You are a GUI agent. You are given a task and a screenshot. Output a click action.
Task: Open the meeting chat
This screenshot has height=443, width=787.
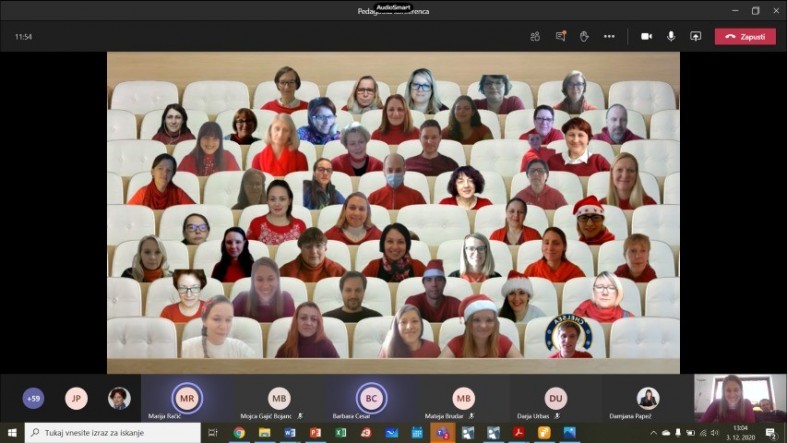[x=560, y=36]
